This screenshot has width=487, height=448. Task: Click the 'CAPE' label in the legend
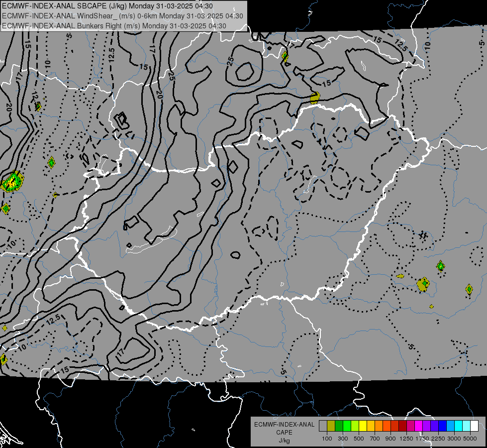tap(284, 433)
